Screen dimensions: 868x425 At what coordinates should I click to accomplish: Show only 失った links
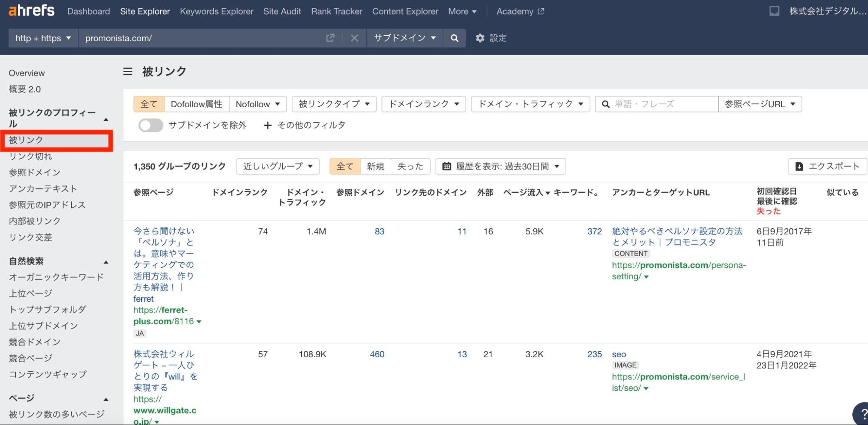click(x=410, y=167)
